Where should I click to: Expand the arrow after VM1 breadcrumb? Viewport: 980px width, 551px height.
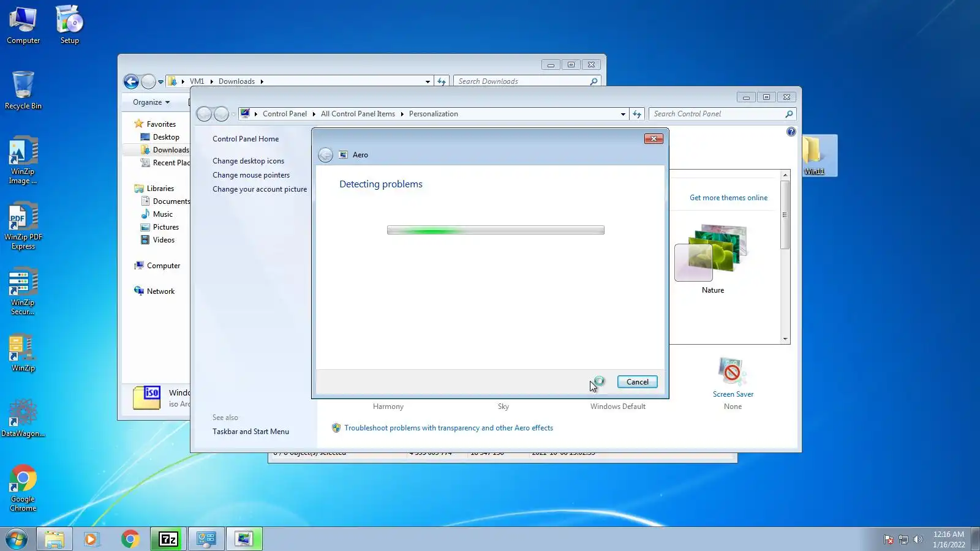tap(211, 81)
